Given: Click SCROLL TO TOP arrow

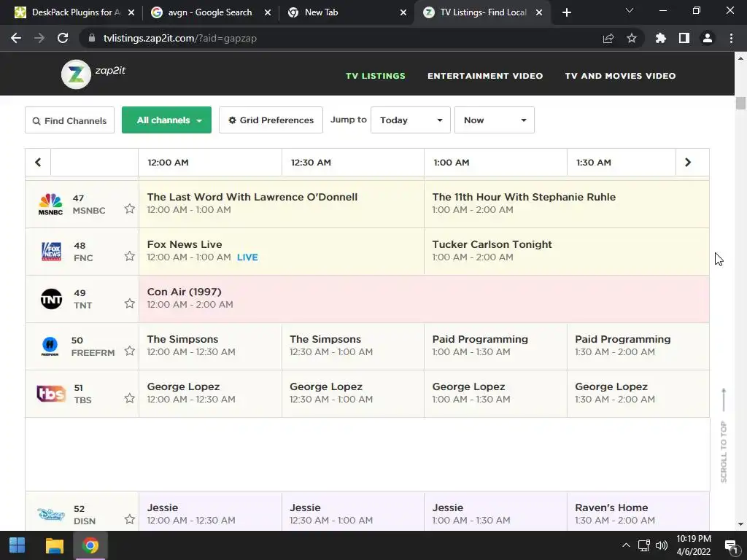Looking at the screenshot, I should [x=724, y=400].
